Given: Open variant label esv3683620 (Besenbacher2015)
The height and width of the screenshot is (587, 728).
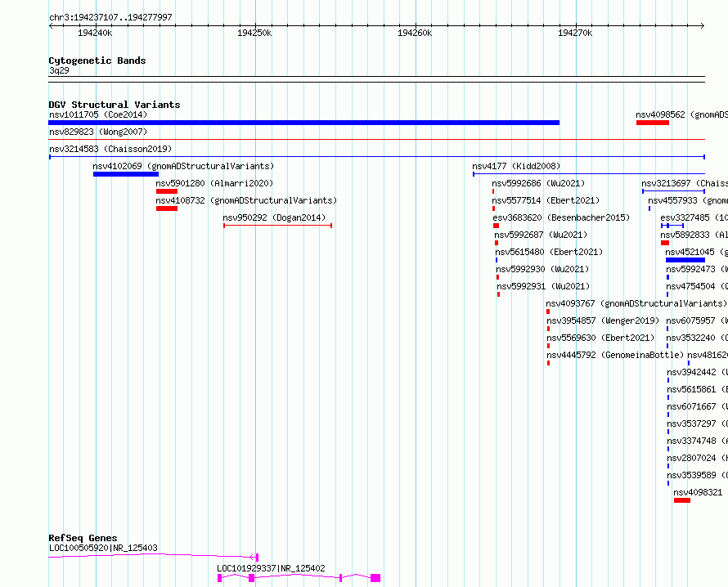Looking at the screenshot, I should pyautogui.click(x=561, y=217).
